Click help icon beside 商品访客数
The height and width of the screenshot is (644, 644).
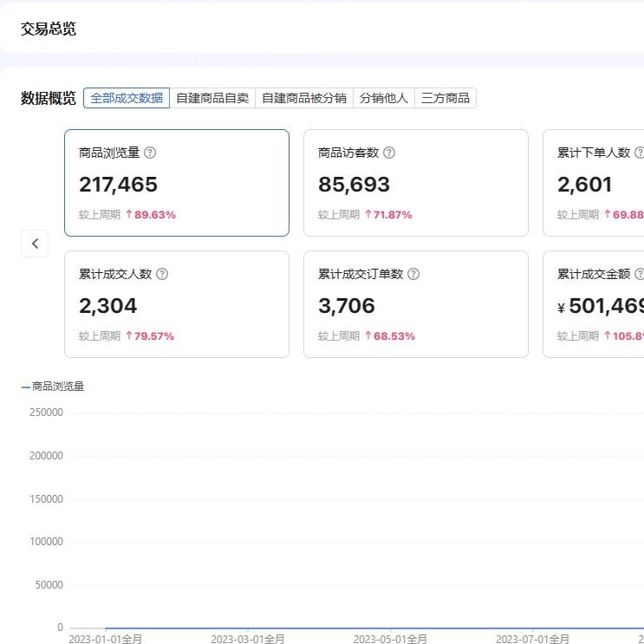point(389,153)
